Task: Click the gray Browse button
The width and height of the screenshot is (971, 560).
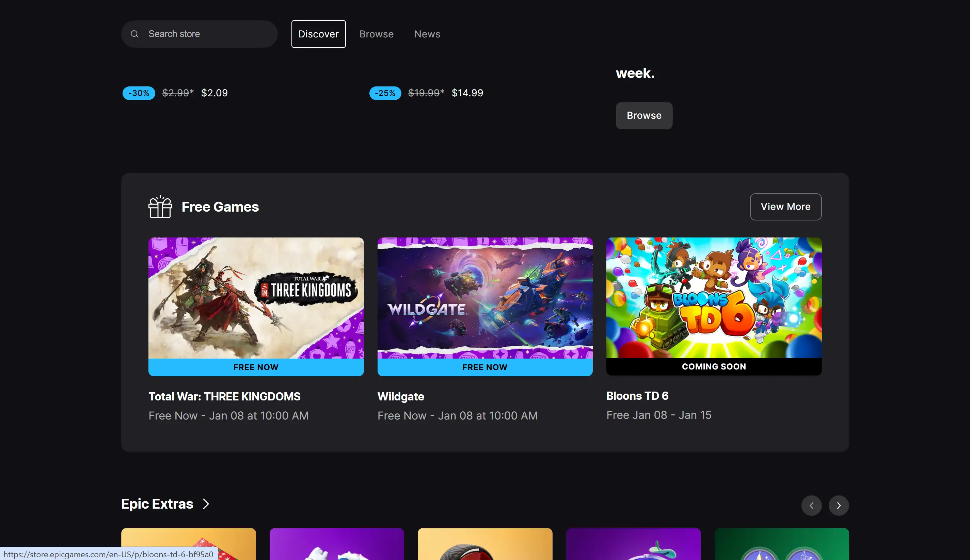Action: 644,115
